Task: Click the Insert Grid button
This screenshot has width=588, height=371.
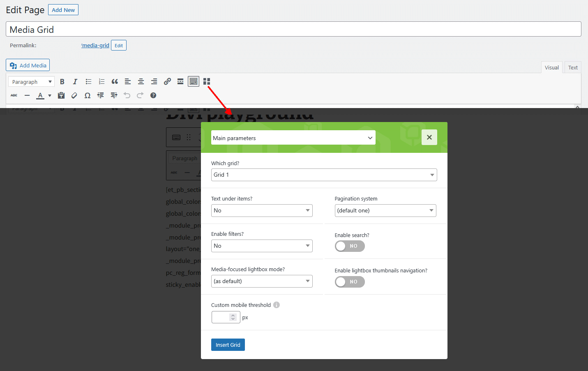Action: tap(228, 345)
